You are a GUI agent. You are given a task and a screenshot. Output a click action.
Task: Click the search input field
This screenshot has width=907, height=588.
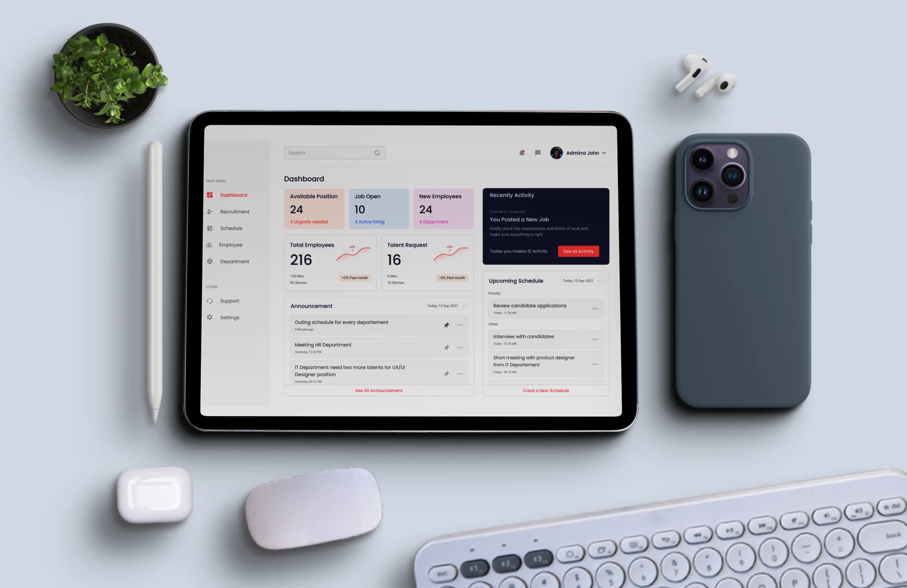[x=333, y=153]
